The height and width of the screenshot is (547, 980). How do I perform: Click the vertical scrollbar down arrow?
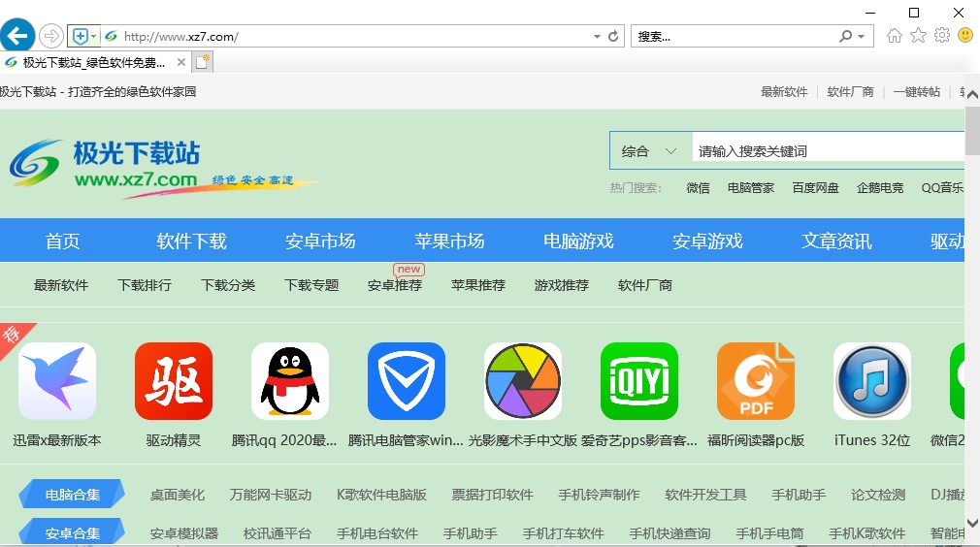[972, 523]
